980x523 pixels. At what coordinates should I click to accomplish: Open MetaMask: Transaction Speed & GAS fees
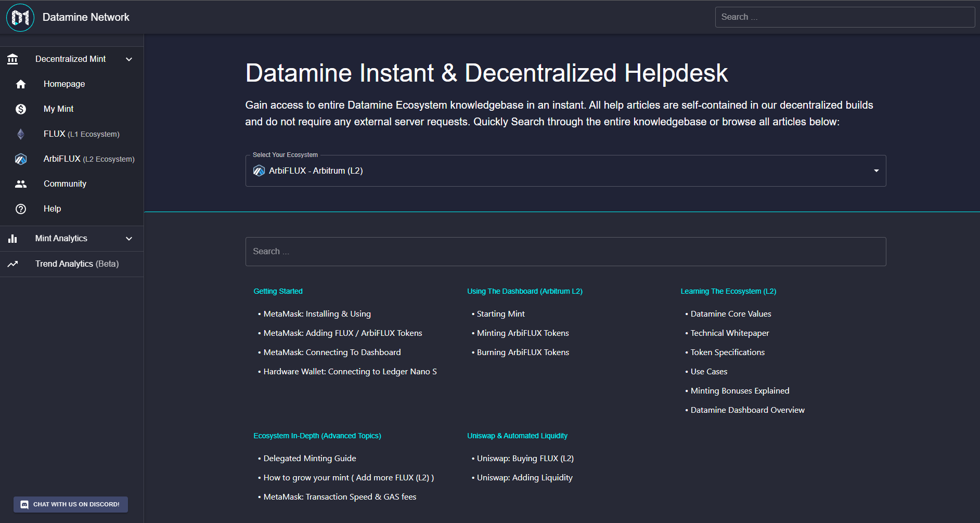[x=340, y=497]
